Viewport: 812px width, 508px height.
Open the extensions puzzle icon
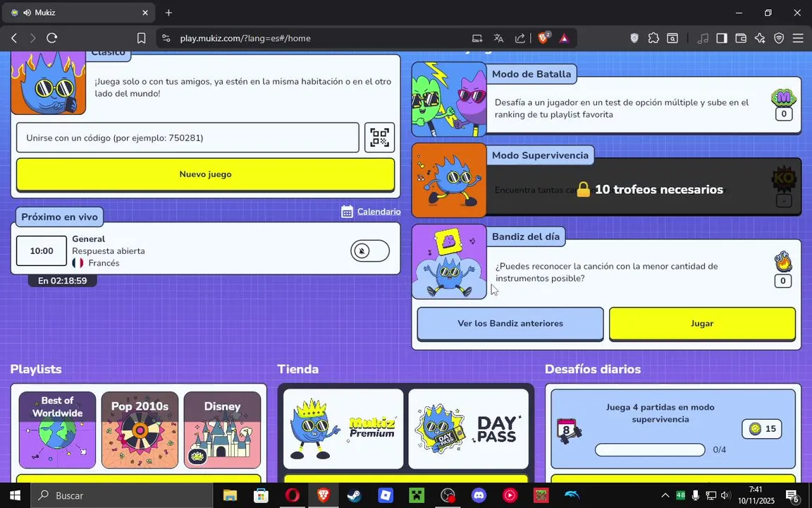pyautogui.click(x=653, y=38)
